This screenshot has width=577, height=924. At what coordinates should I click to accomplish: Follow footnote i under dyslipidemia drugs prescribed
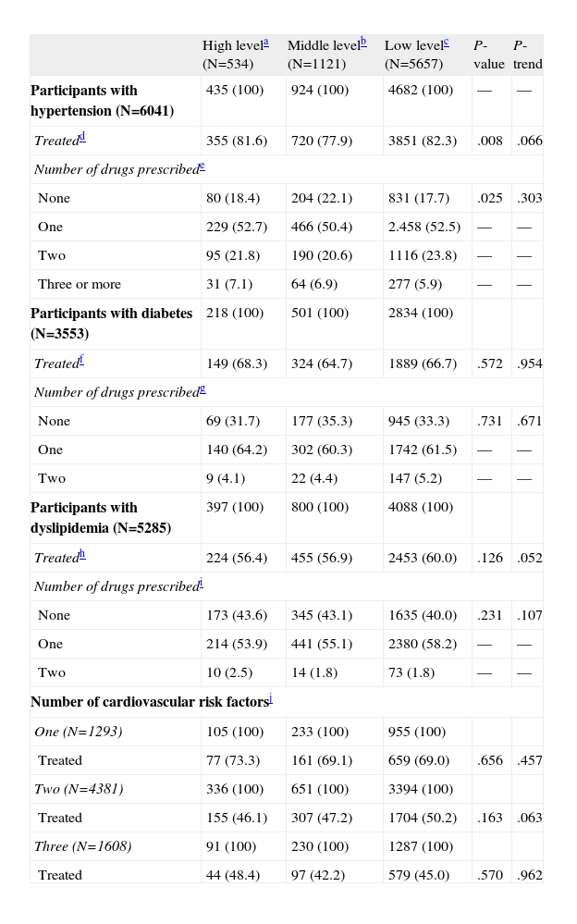pos(201,583)
